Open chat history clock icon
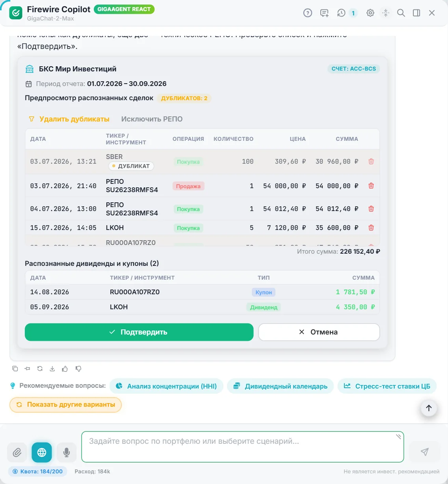Image resolution: width=448 pixels, height=484 pixels. coord(341,13)
